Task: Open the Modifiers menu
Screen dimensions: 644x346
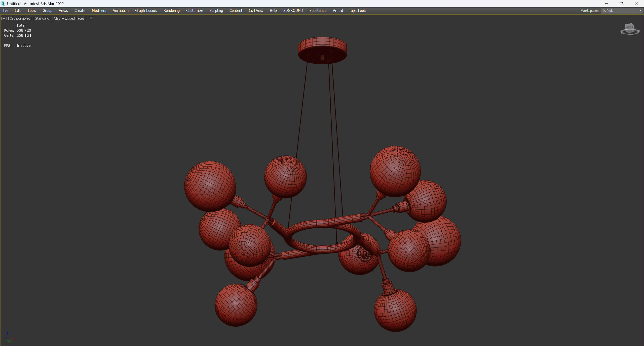Action: (99, 11)
